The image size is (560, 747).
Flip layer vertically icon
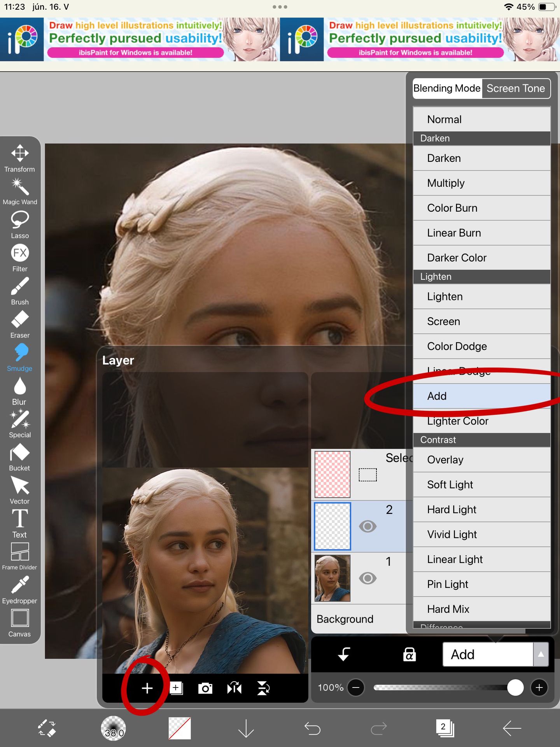tap(263, 688)
